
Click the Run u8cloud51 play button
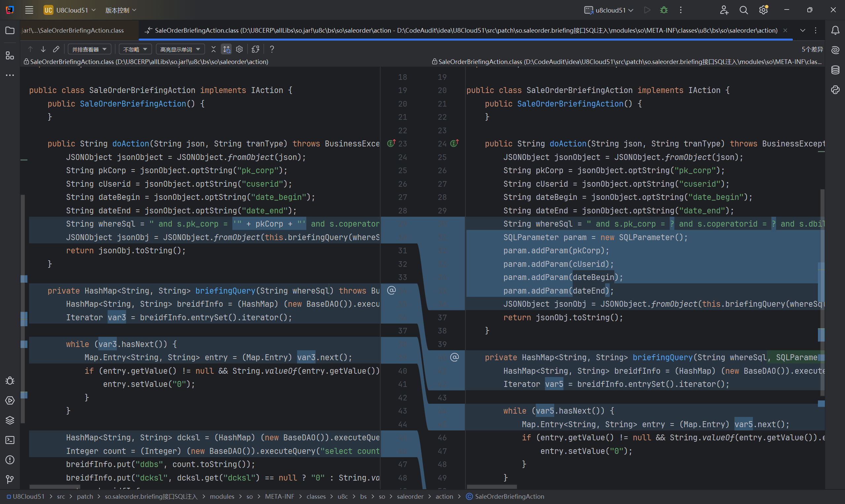[647, 10]
